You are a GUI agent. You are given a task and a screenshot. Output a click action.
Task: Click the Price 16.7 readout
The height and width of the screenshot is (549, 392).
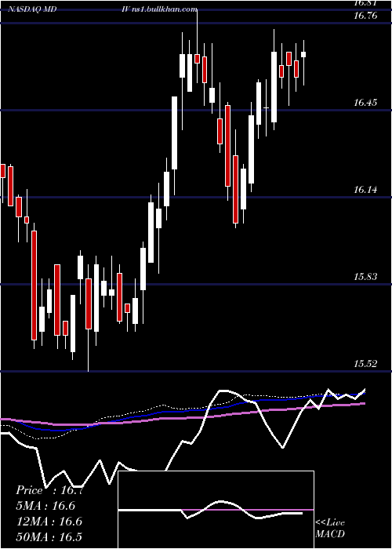coord(49,490)
